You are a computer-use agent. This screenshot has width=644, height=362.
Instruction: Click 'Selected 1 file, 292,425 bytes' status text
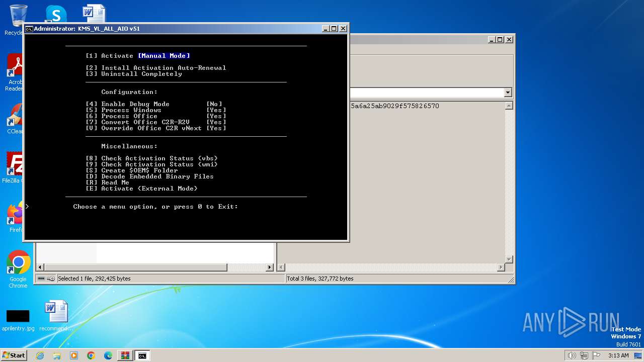[x=94, y=279]
